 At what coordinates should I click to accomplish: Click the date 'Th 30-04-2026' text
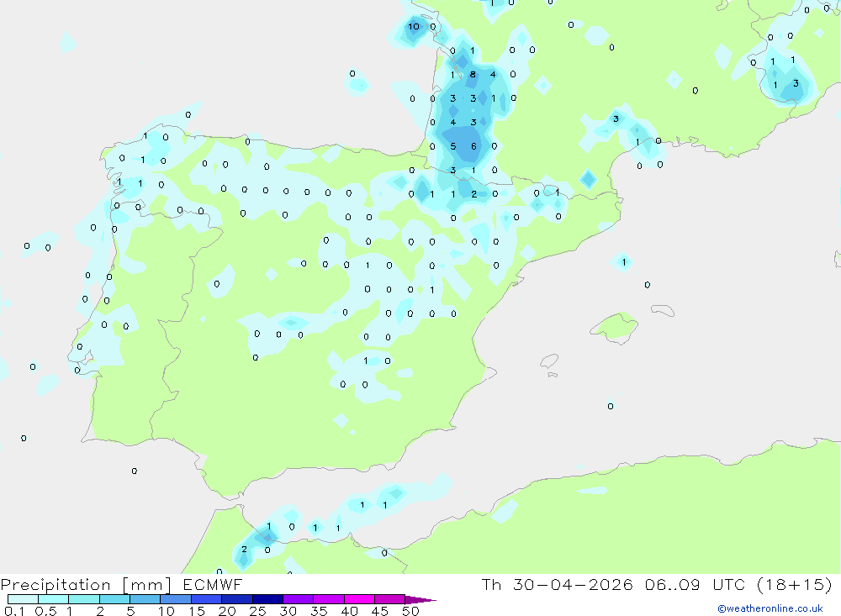coord(557,584)
